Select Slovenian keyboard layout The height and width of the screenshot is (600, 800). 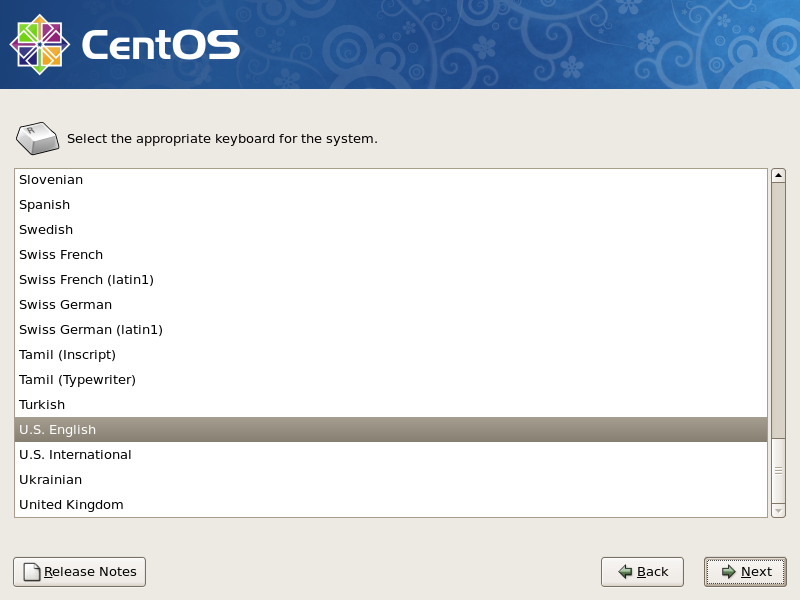(x=51, y=180)
